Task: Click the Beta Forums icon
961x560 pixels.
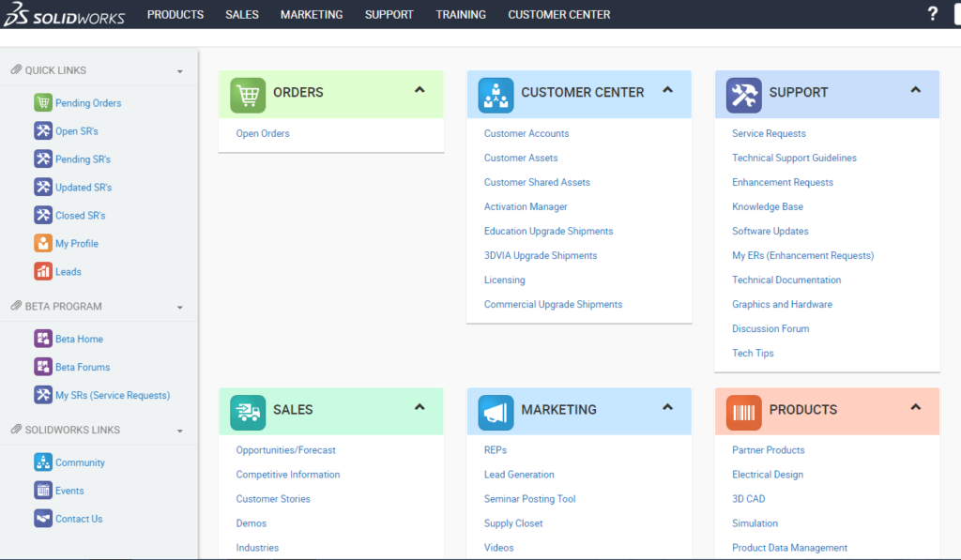Action: pos(43,367)
